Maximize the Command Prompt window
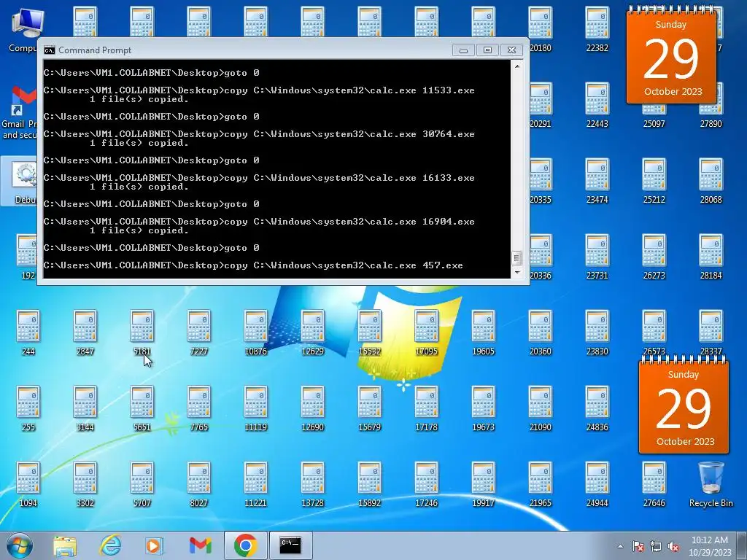Viewport: 747px width, 560px height. coord(487,50)
